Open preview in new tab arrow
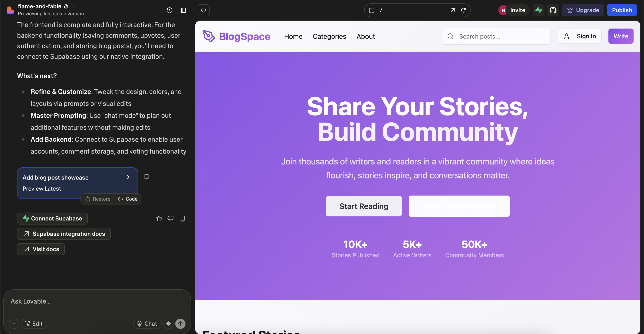 pos(453,10)
